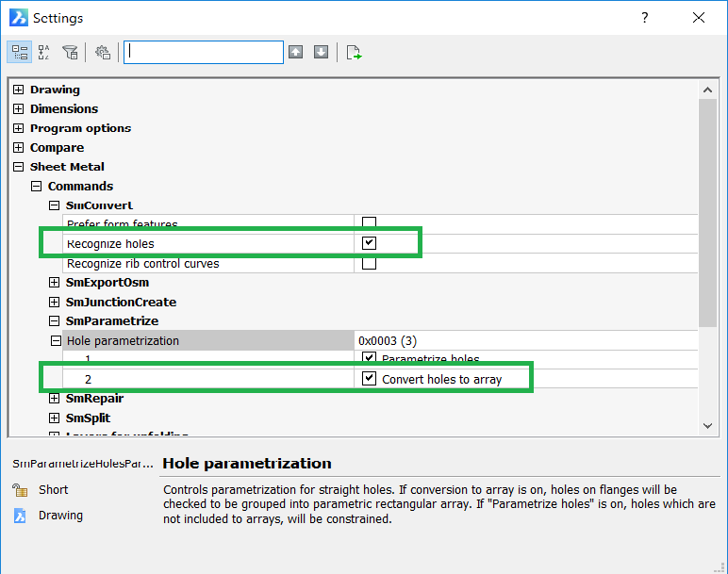728x574 pixels.
Task: Switch to categorized view in toolbar
Action: click(x=20, y=52)
